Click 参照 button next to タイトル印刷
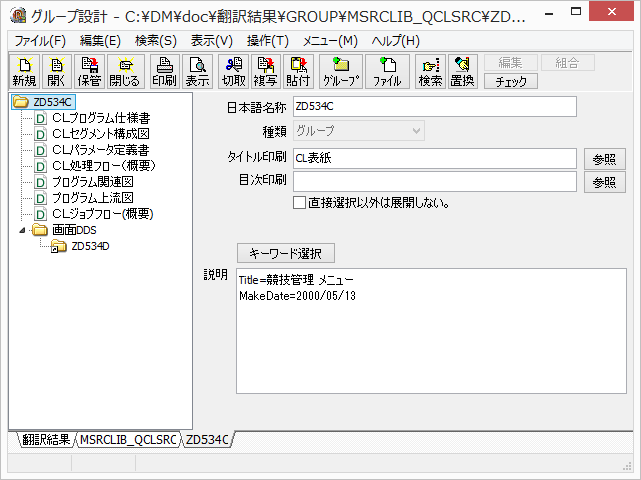The height and width of the screenshot is (480, 641). (x=605, y=159)
